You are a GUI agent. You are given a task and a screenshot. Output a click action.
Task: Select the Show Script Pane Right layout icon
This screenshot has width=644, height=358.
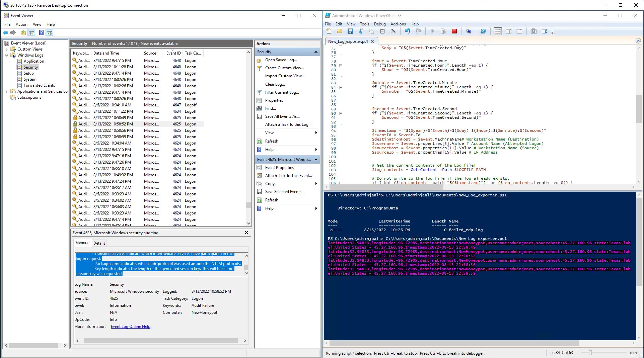(508, 31)
